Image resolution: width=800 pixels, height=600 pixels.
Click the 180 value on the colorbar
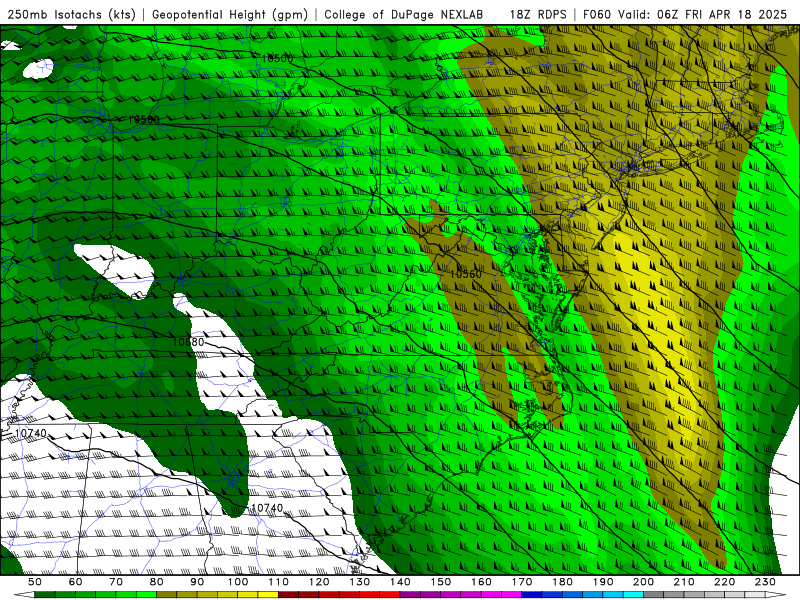coord(562,582)
